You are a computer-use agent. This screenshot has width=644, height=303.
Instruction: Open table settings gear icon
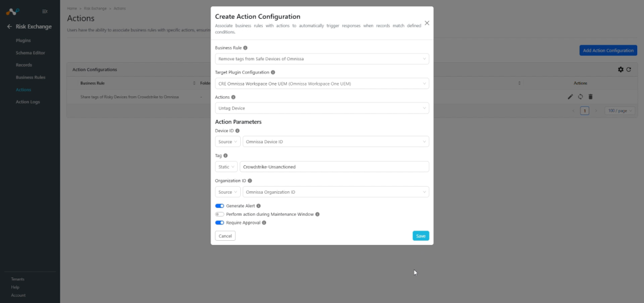(x=621, y=69)
